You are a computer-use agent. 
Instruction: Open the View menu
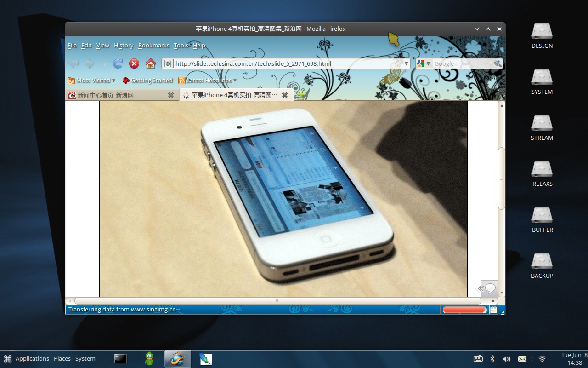[103, 45]
